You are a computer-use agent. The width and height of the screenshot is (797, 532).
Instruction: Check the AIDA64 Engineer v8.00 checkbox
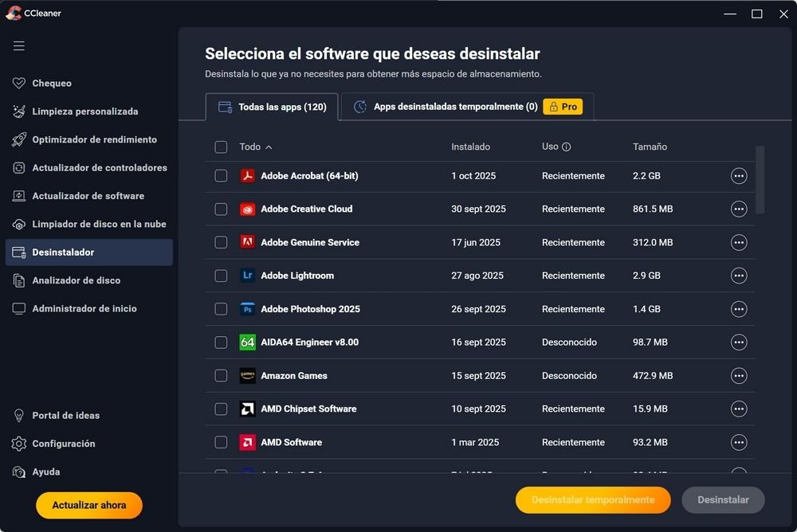(x=221, y=342)
